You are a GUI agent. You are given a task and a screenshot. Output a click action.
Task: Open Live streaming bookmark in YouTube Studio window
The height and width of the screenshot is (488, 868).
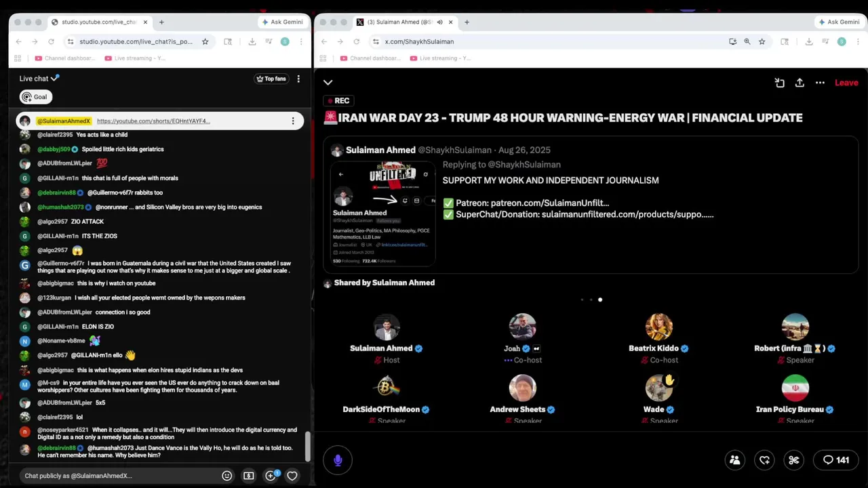(136, 58)
